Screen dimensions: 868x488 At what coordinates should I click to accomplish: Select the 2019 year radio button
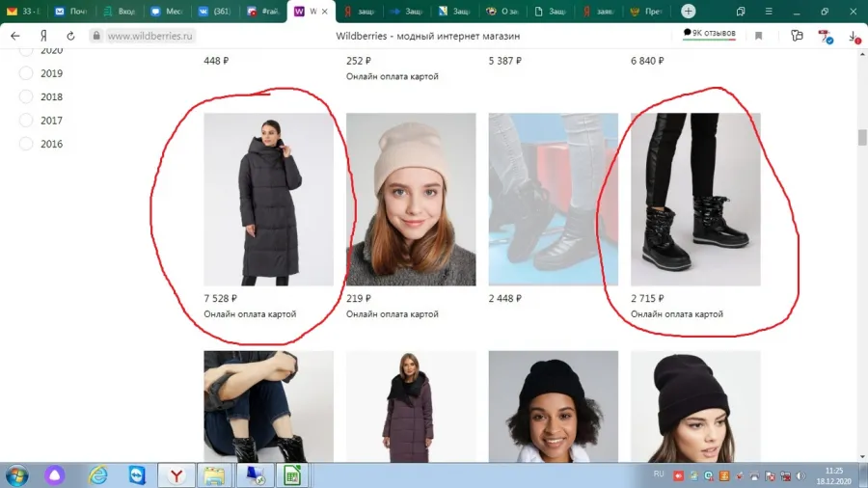pos(26,73)
